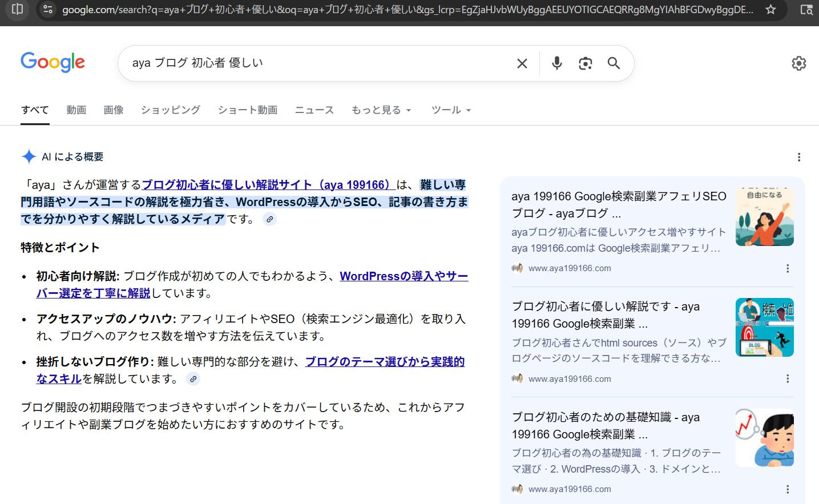Open quick settings gear icon
The image size is (819, 504).
(799, 63)
